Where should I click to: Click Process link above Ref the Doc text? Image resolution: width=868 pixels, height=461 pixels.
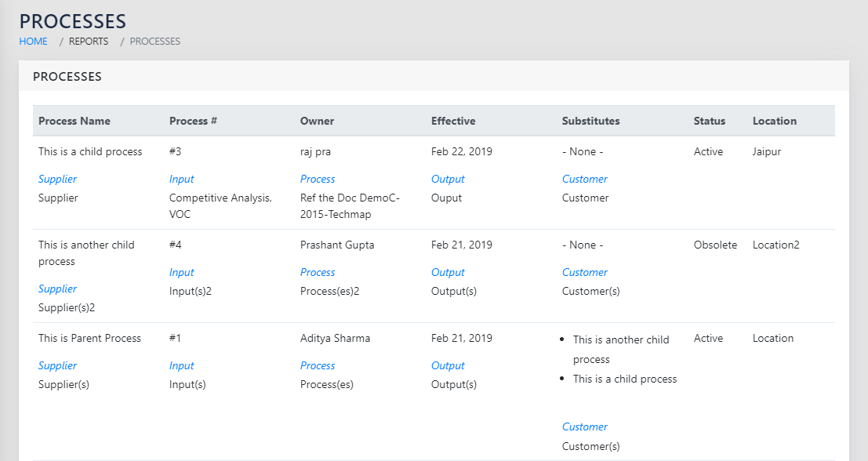click(318, 179)
